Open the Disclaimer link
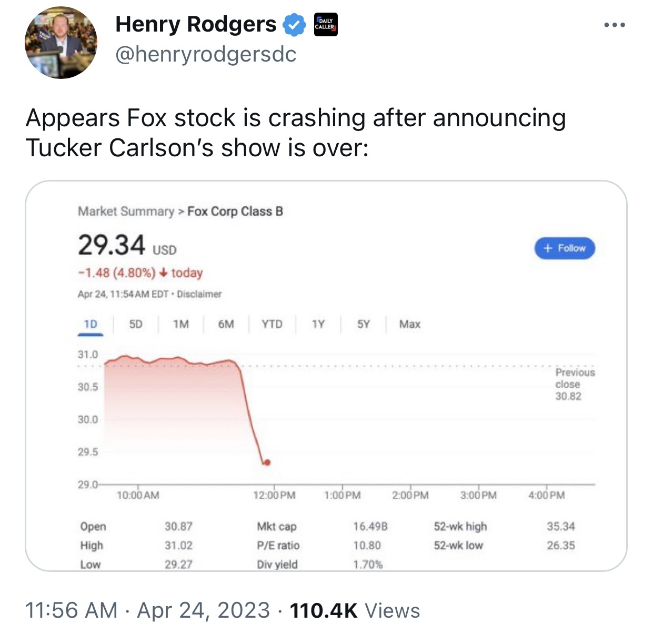Image resolution: width=653 pixels, height=644 pixels. pyautogui.click(x=199, y=294)
